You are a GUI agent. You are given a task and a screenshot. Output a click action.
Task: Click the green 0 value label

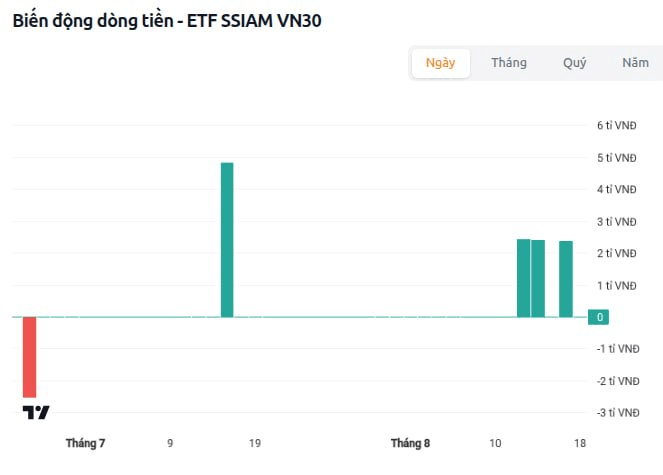[598, 317]
